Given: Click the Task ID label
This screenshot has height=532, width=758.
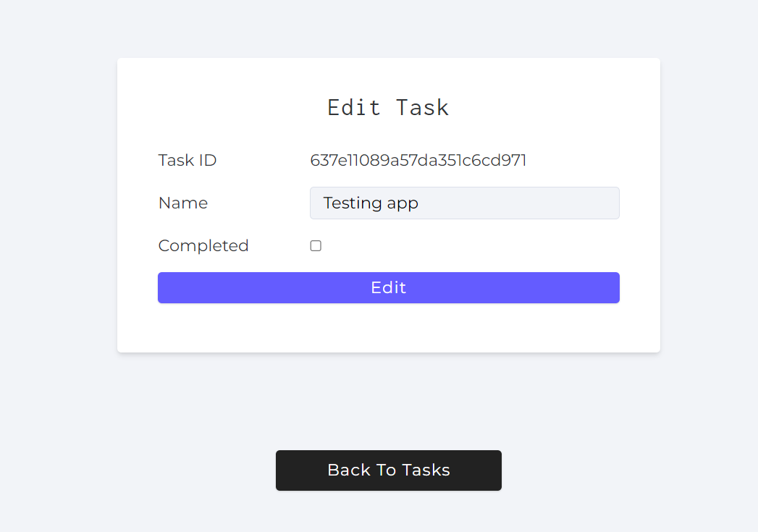Looking at the screenshot, I should (187, 160).
